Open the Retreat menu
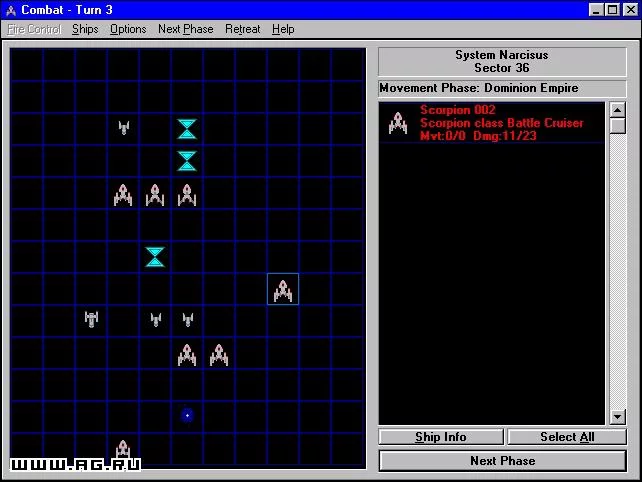The image size is (642, 482). [243, 29]
